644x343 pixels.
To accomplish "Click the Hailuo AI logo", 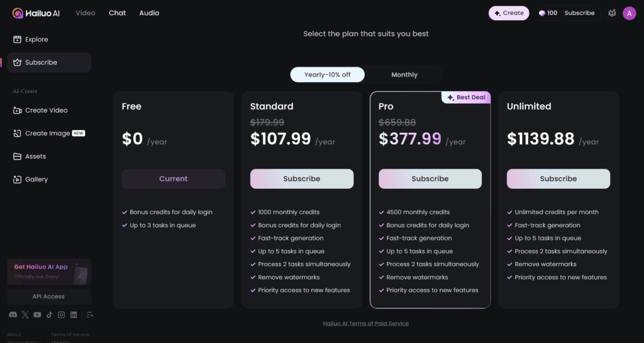I will (x=35, y=13).
